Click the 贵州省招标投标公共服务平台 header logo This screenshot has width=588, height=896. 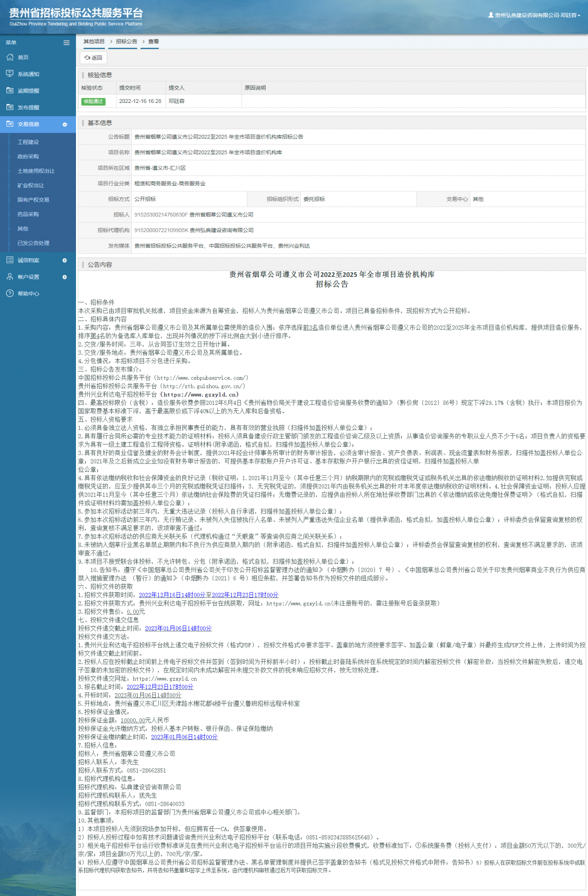tap(76, 17)
